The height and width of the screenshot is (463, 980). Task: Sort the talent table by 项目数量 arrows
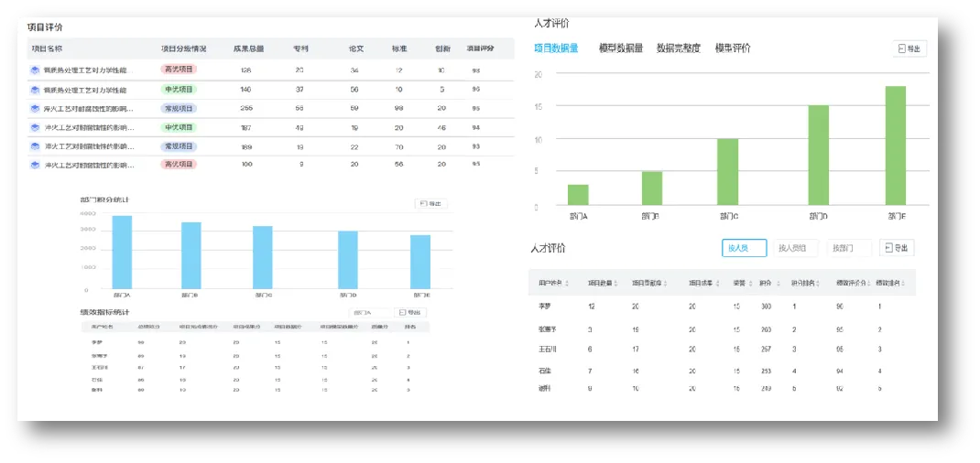coord(615,284)
